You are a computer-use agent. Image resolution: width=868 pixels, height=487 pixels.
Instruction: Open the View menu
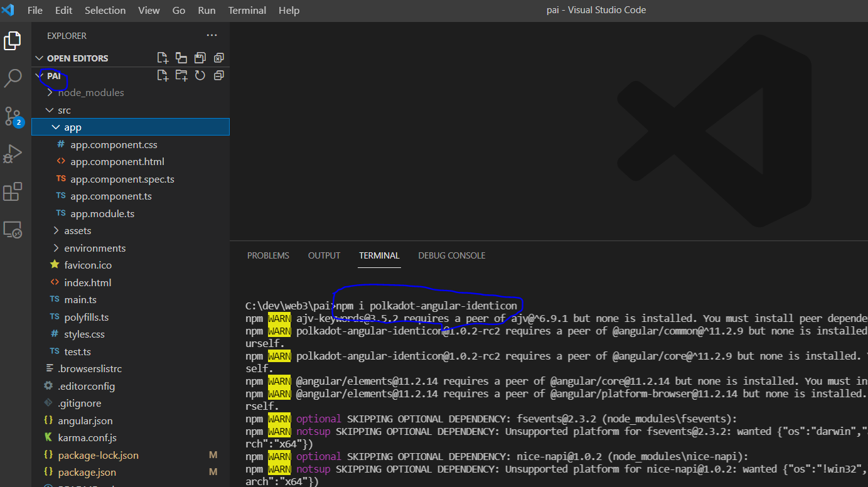coord(149,10)
